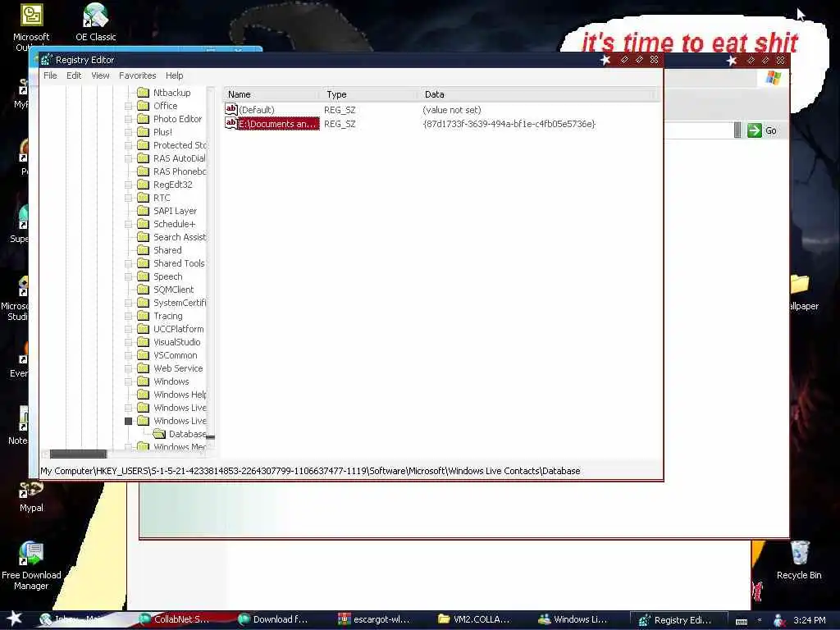Click the (Default) string value icon
840x630 pixels.
click(231, 109)
